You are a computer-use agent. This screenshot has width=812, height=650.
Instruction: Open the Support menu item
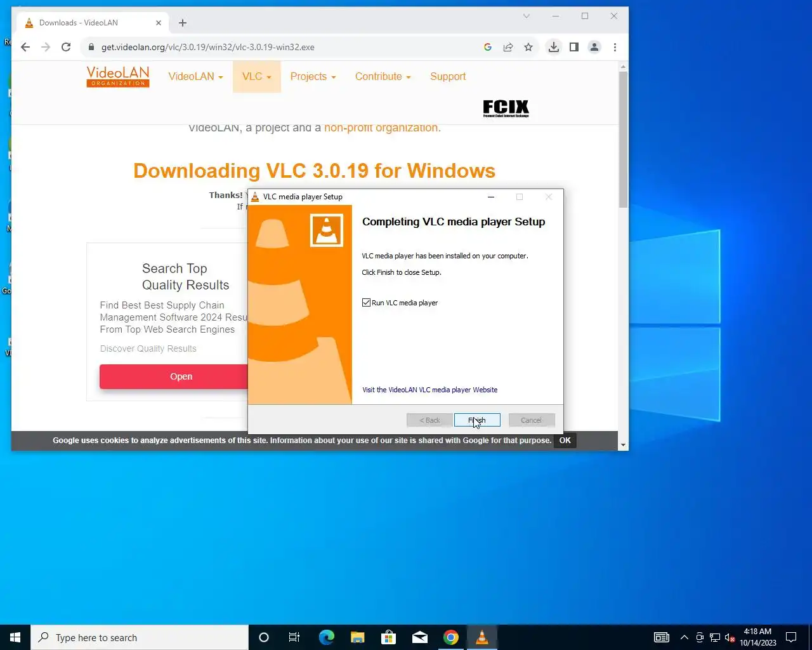[448, 76]
